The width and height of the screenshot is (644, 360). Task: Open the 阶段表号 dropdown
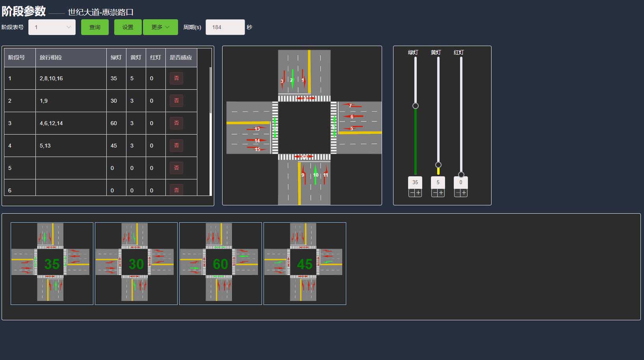52,27
